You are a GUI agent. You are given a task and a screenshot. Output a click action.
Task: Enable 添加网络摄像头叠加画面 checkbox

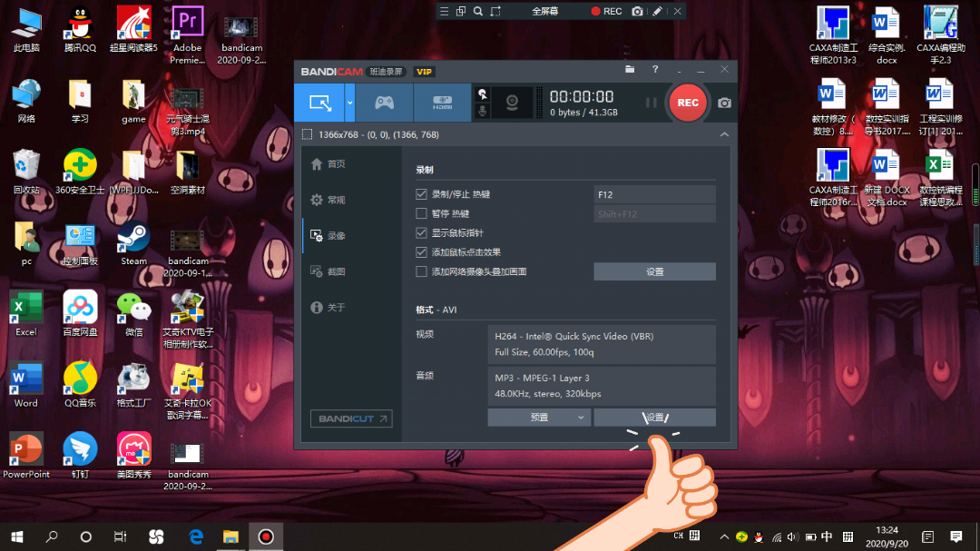421,271
